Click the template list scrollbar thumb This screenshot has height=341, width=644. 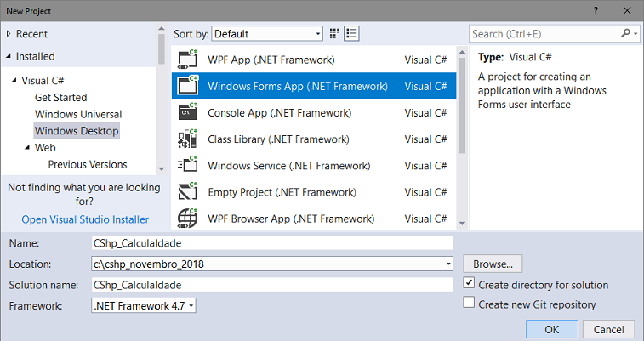click(x=462, y=105)
